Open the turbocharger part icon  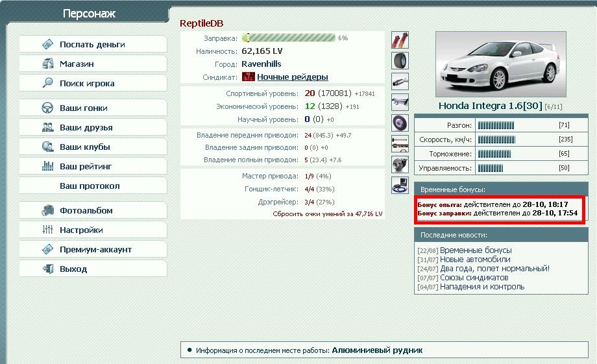point(400,165)
